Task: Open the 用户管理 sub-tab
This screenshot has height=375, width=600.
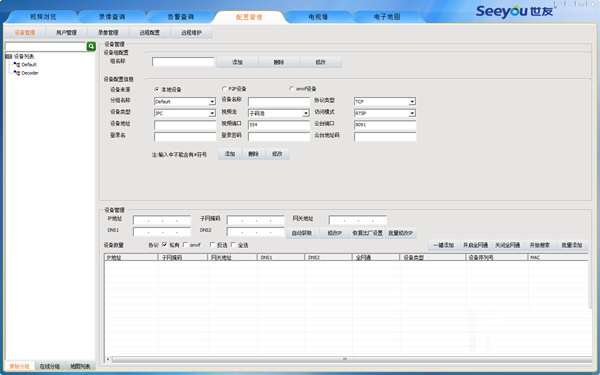Action: [x=67, y=33]
